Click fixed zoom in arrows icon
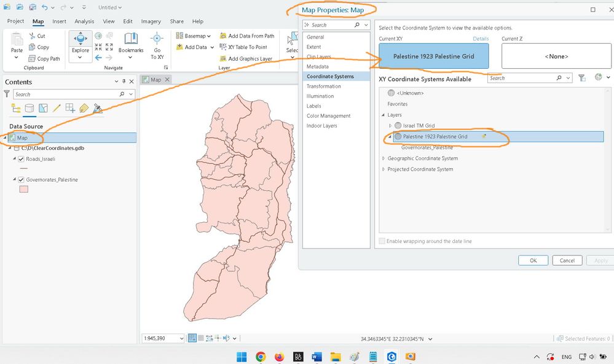 pyautogui.click(x=98, y=47)
